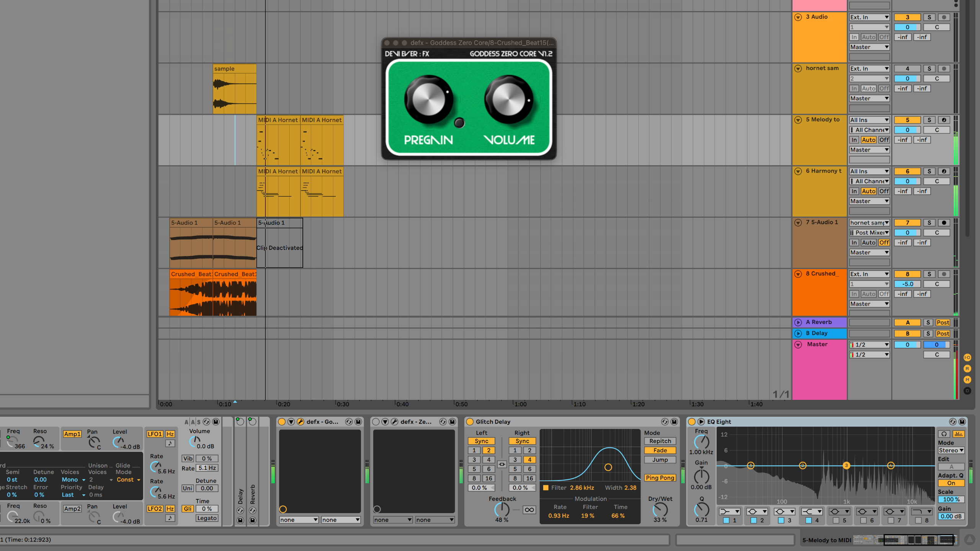
Task: Click Legato button in synth
Action: click(x=207, y=518)
